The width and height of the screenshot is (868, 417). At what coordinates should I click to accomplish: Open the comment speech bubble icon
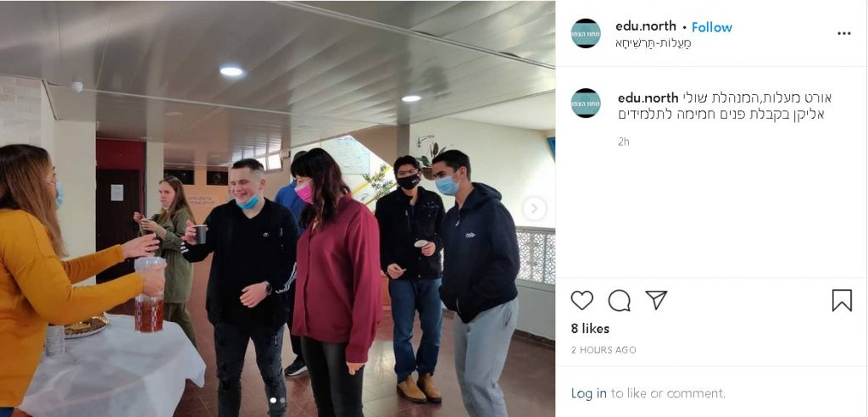pos(619,300)
